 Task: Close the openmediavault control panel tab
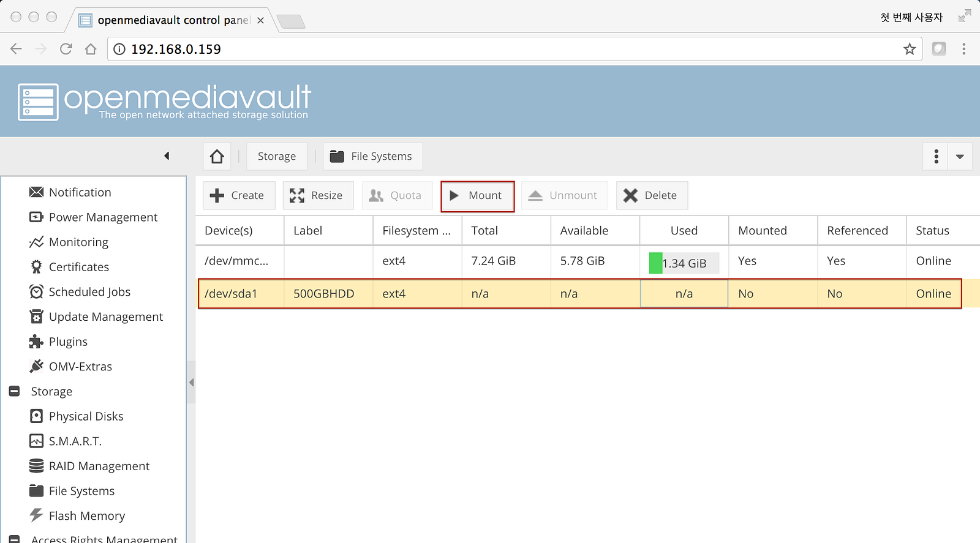[x=260, y=20]
